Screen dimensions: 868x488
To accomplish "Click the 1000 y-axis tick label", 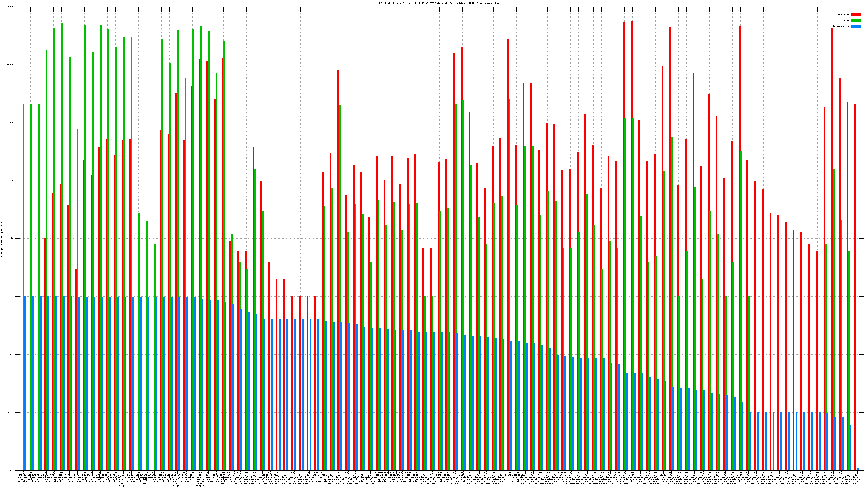I will 11,123.
